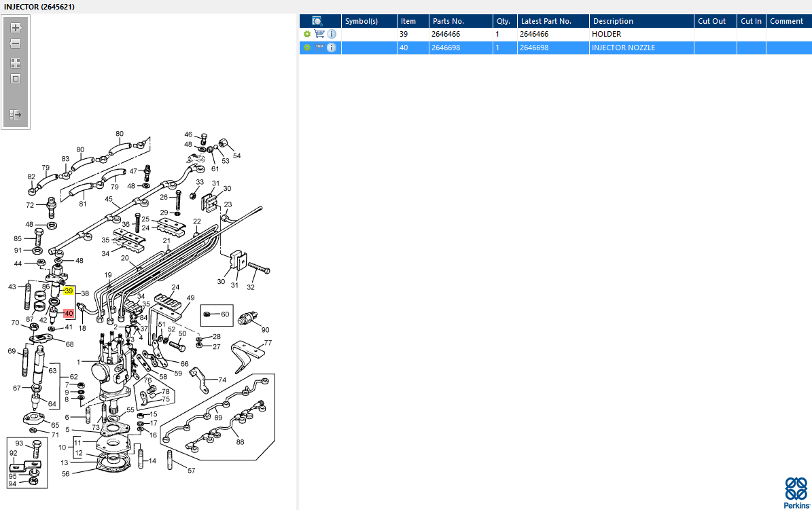Click the four-squares grid view icon
Image resolution: width=812 pixels, height=510 pixels.
(x=16, y=63)
